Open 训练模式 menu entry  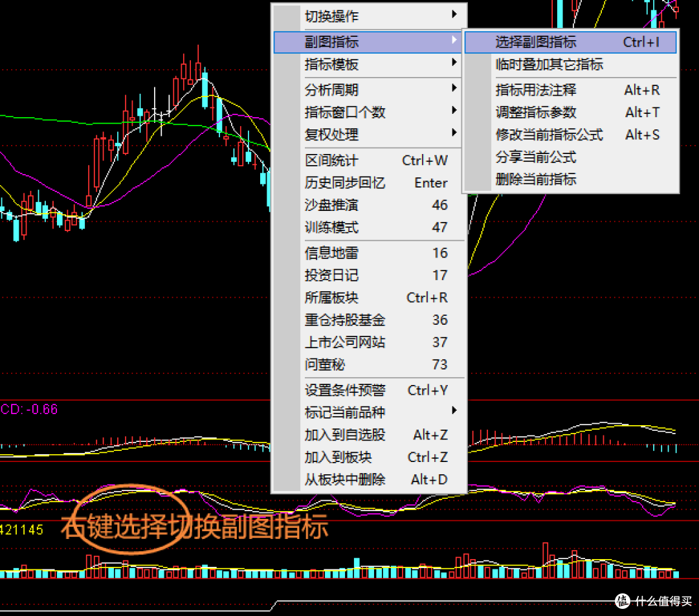(x=370, y=227)
